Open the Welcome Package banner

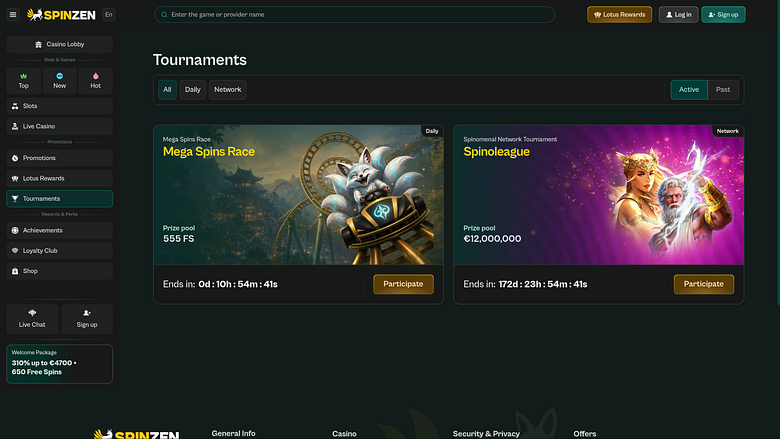[x=60, y=364]
